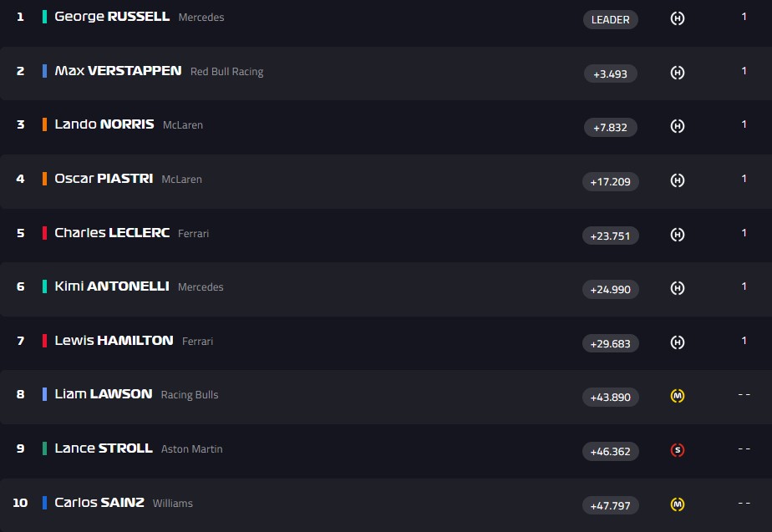
Task: Click the red Ferrari colour bar beside Hamilton
Action: [44, 341]
